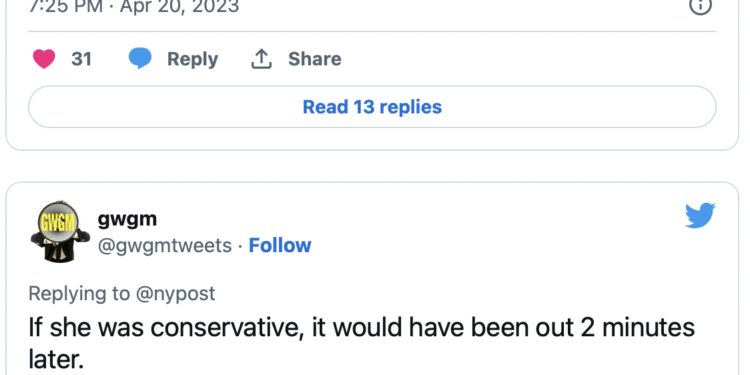Click the word 'later.' in the tweet
The height and width of the screenshot is (375, 750).
click(57, 360)
